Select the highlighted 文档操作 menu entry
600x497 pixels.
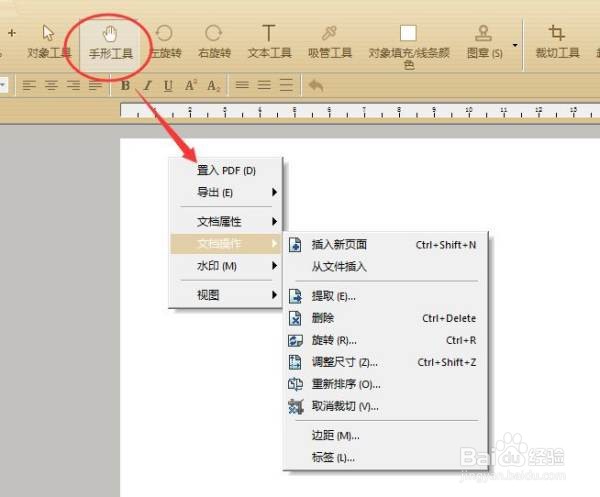pyautogui.click(x=226, y=243)
